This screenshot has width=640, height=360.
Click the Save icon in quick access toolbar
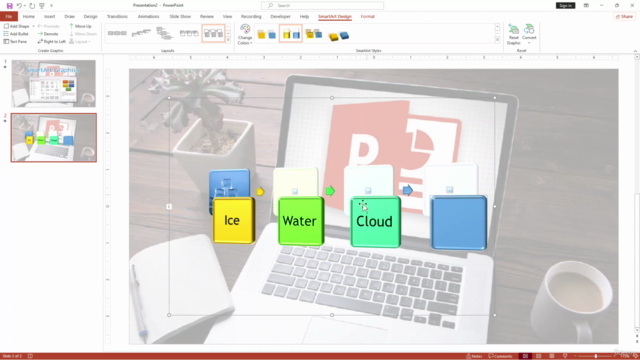pyautogui.click(x=9, y=6)
